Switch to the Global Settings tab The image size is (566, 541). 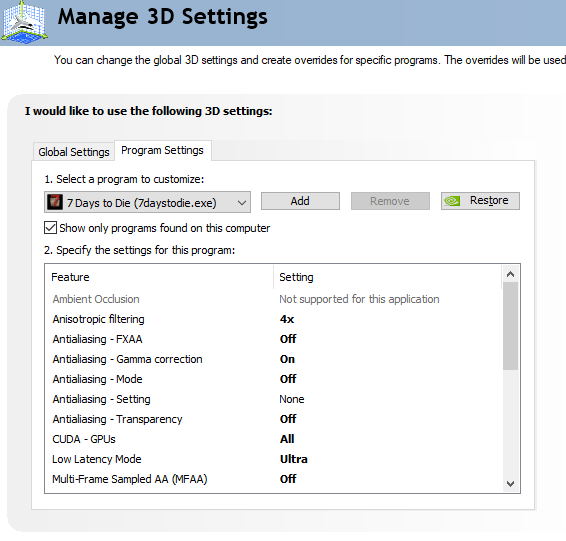point(74,152)
